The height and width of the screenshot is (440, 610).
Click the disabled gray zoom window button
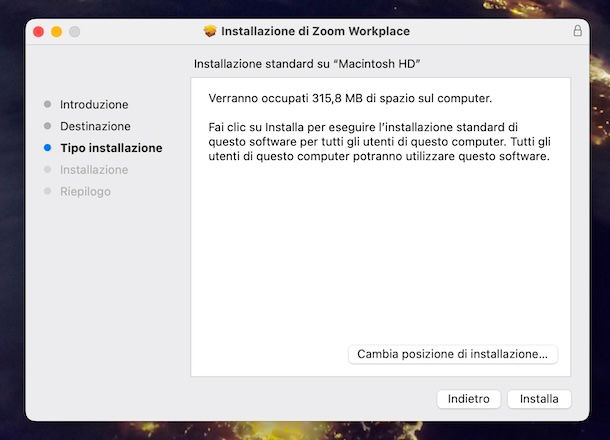tap(75, 32)
